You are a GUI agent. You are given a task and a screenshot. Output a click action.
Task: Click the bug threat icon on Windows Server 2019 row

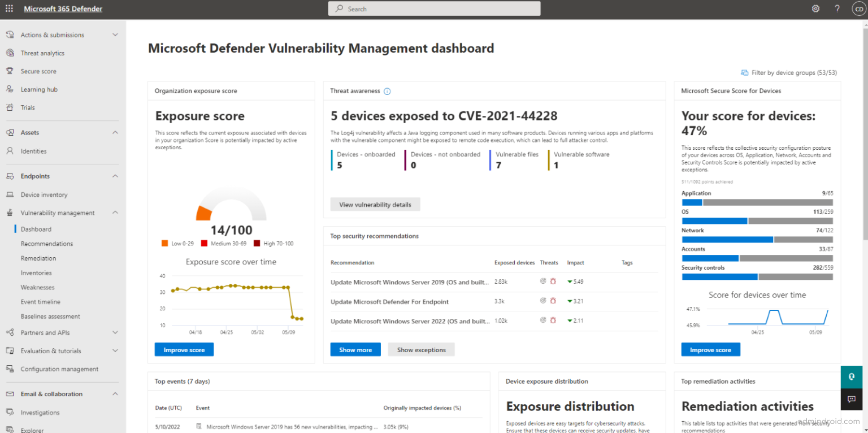(x=553, y=282)
